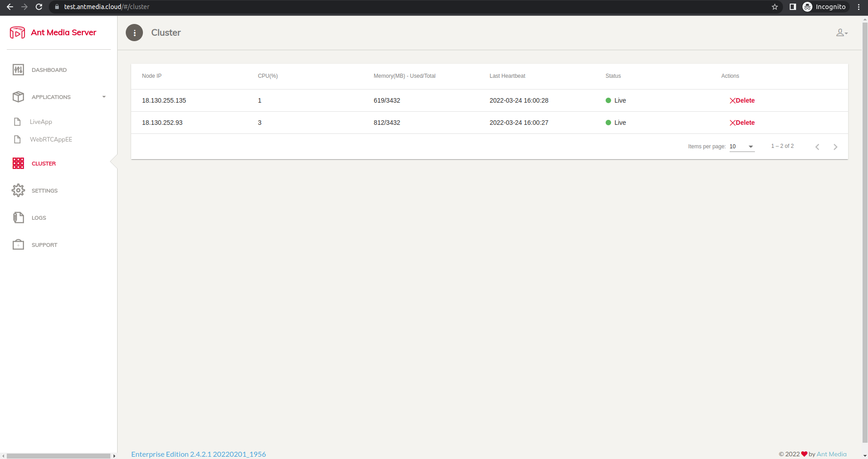Viewport: 868px width, 459px height.
Task: Toggle the sidebar with three-dot button
Action: click(x=134, y=33)
